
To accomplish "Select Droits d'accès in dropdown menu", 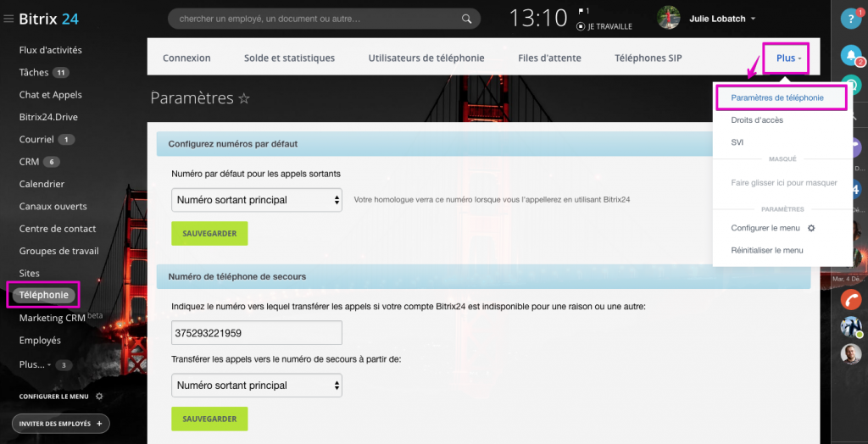I will [x=757, y=120].
